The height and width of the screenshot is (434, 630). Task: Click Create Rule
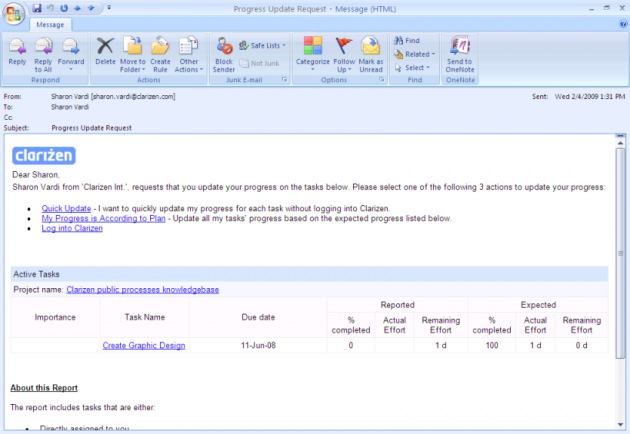tap(160, 55)
